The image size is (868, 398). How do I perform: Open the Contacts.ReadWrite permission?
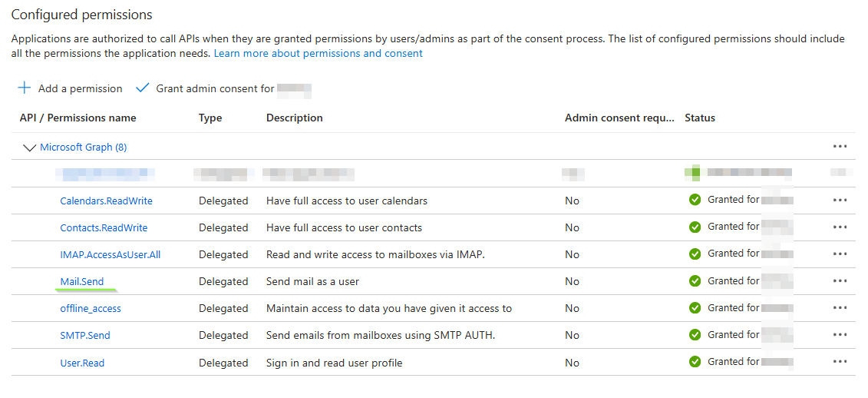[x=104, y=228]
